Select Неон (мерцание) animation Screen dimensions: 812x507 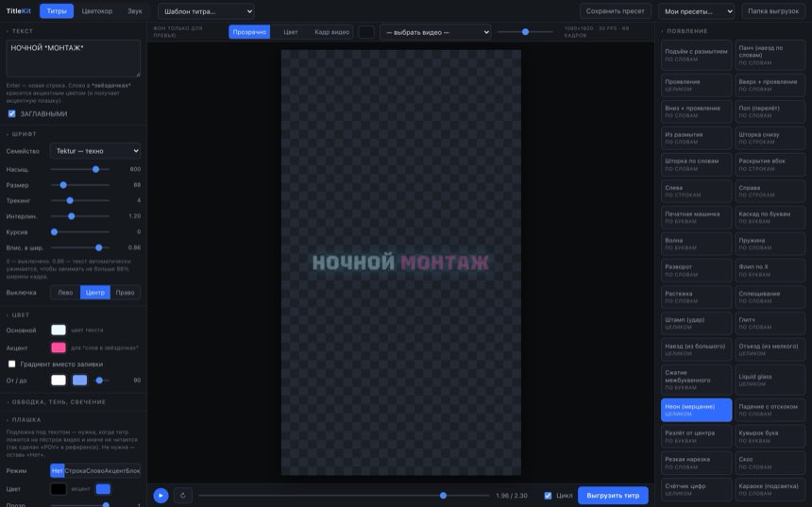(696, 410)
